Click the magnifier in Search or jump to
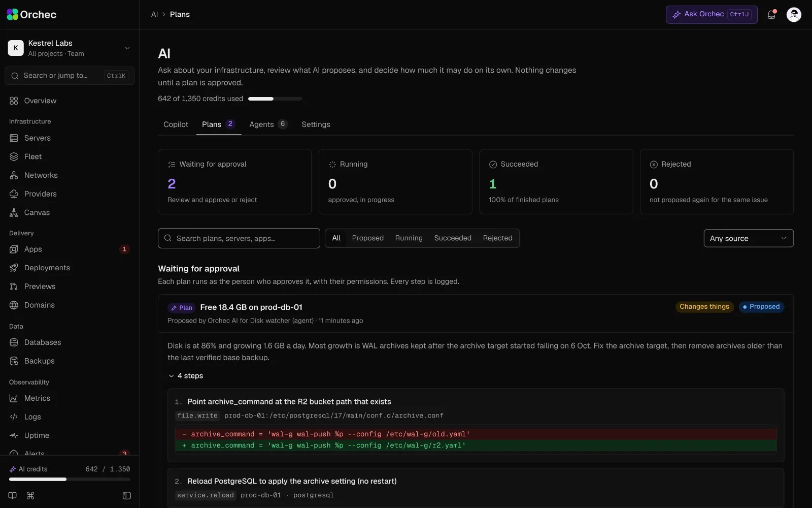This screenshot has height=508, width=812. (15, 76)
